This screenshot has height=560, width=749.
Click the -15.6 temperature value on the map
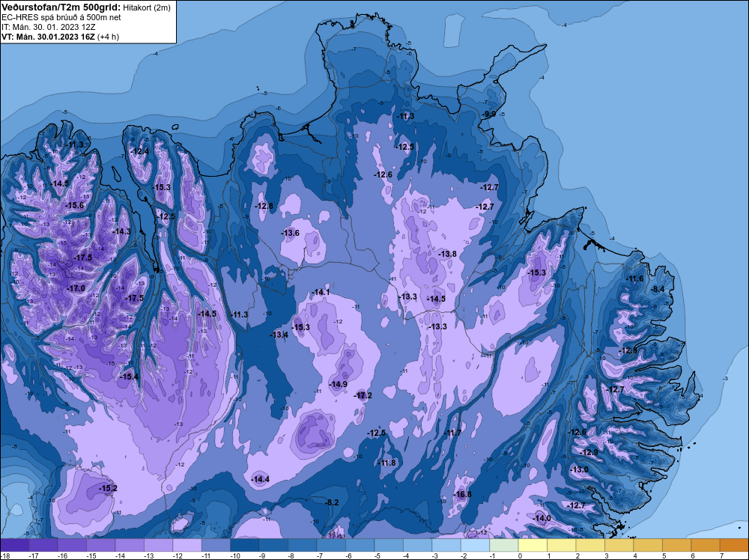[74, 205]
